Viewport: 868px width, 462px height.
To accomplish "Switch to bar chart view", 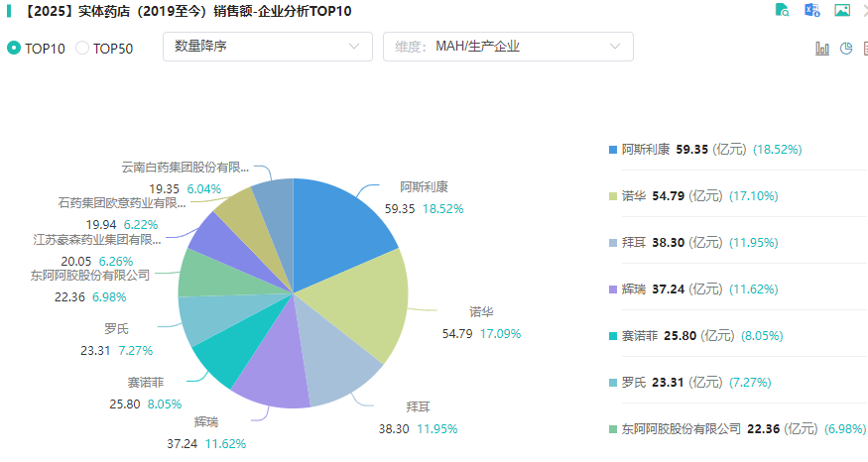I will pos(822,48).
